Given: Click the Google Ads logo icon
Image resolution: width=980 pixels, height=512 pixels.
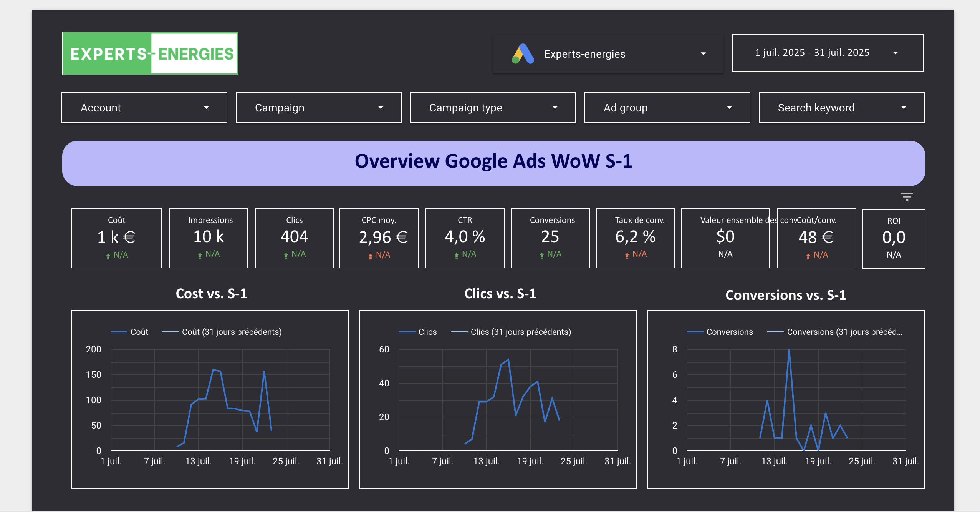Looking at the screenshot, I should (x=523, y=54).
